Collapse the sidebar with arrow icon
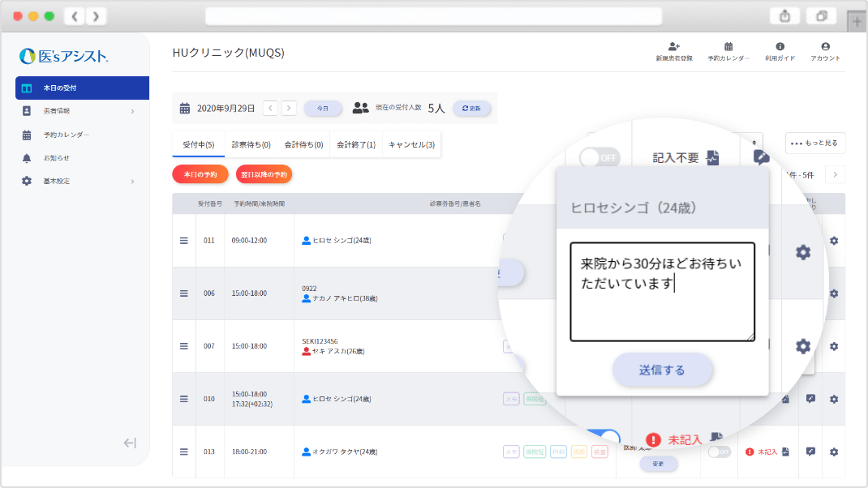The image size is (868, 488). click(x=130, y=443)
